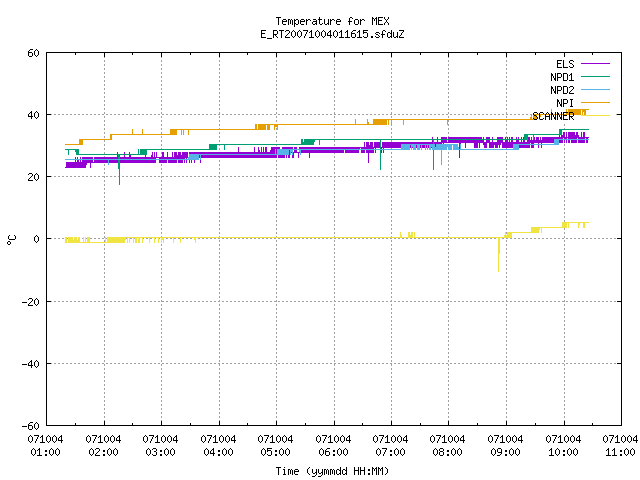Click the NPD2 legend label

point(562,90)
